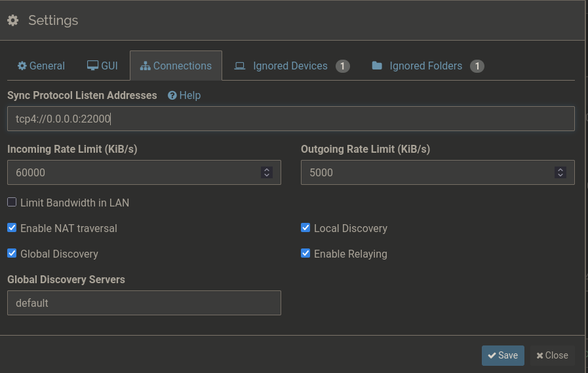
Task: Click the Global Discovery Servers field
Action: click(x=144, y=303)
